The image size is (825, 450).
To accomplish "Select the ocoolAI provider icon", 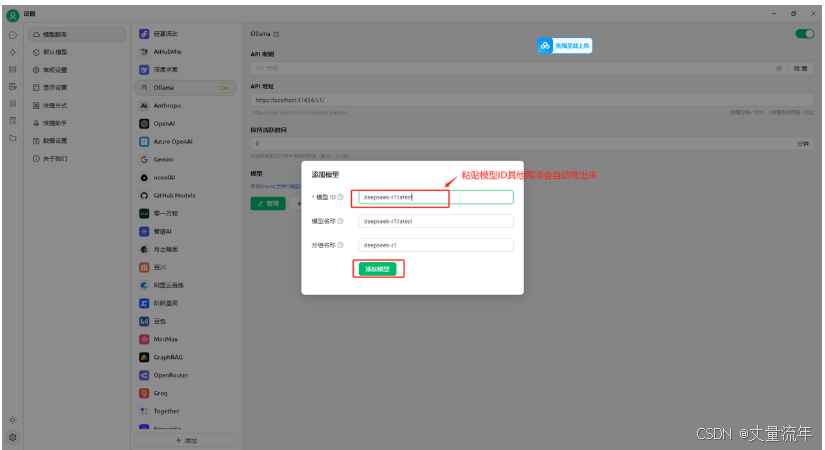I will click(144, 177).
